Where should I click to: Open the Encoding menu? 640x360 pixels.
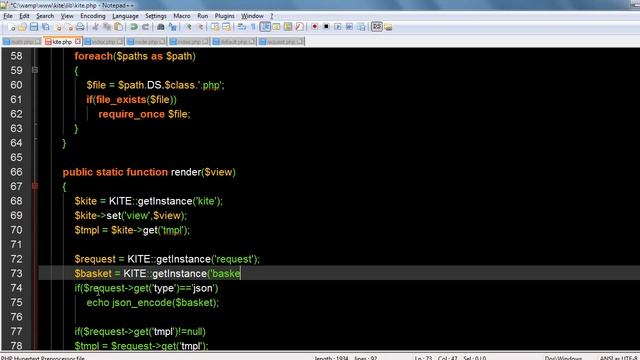coord(93,16)
